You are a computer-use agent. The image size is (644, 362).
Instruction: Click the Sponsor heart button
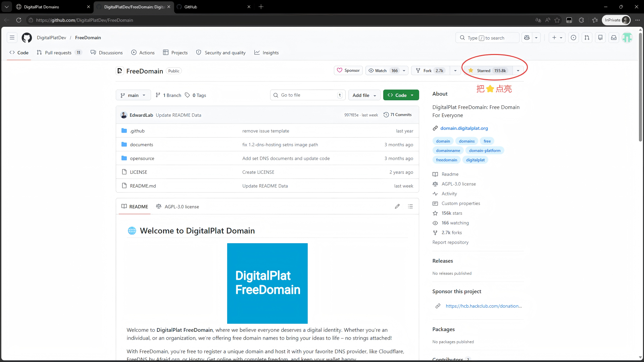click(348, 70)
